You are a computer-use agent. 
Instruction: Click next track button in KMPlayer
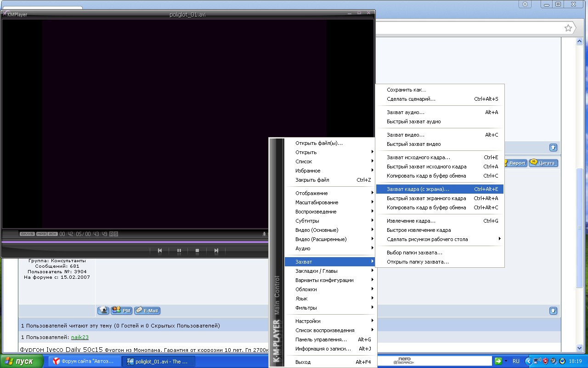[216, 251]
